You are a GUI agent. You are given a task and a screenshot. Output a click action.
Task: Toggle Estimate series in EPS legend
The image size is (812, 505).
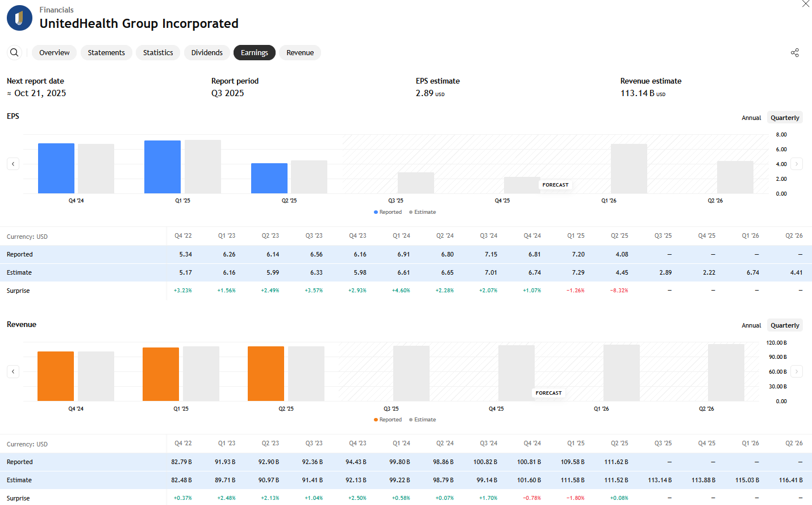pos(423,212)
